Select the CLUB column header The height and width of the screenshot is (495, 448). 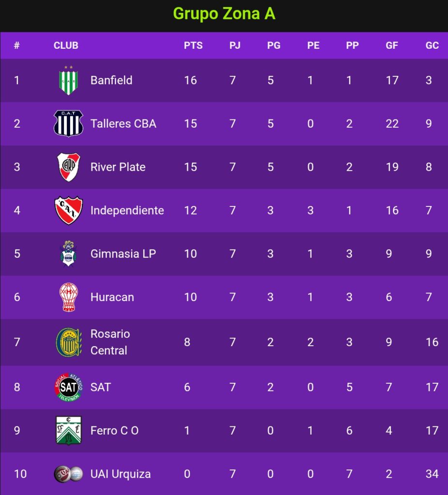66,45
